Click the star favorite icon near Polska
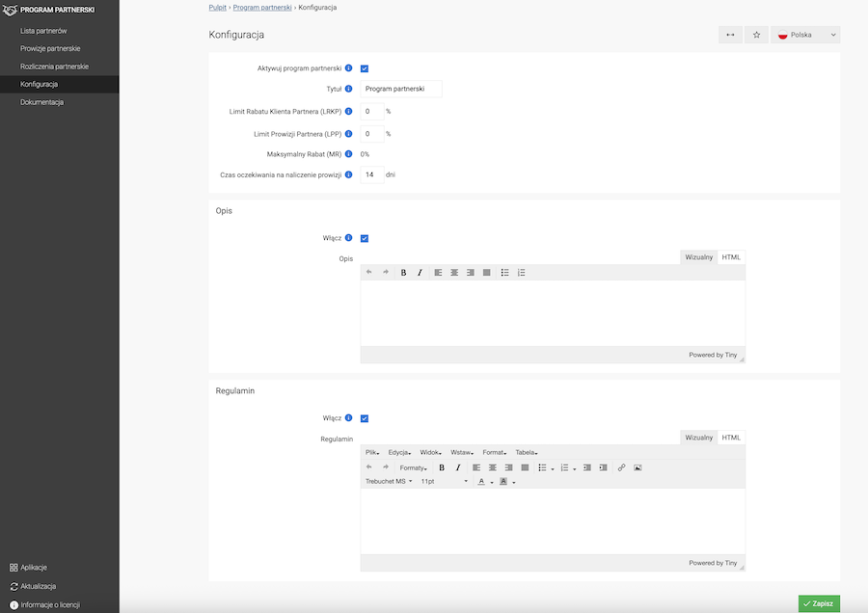This screenshot has width=868, height=613. click(x=756, y=35)
